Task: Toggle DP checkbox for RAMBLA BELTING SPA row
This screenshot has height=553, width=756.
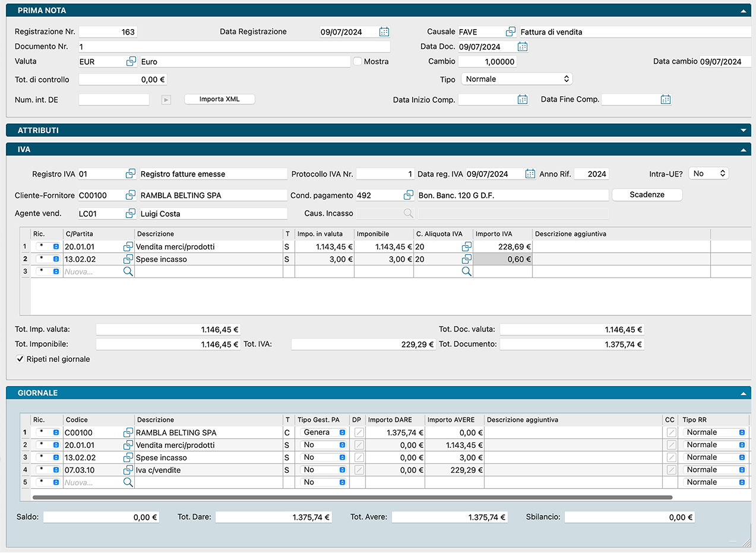Action: pos(359,433)
